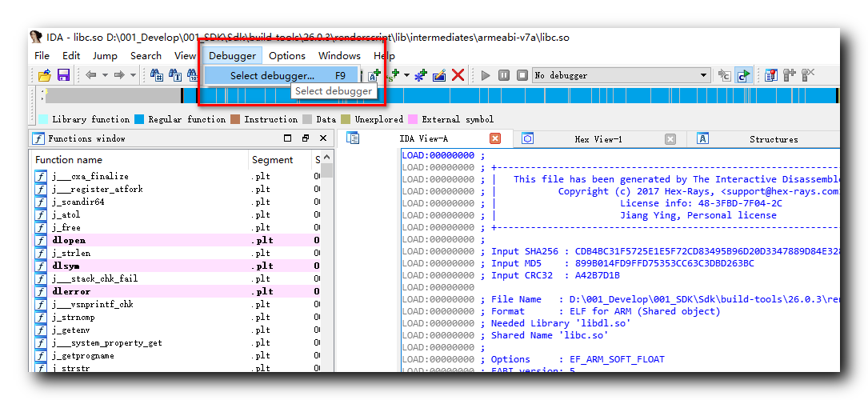The height and width of the screenshot is (400, 868).
Task: Click the arrow-to-C source toolbar icon
Action: [725, 75]
